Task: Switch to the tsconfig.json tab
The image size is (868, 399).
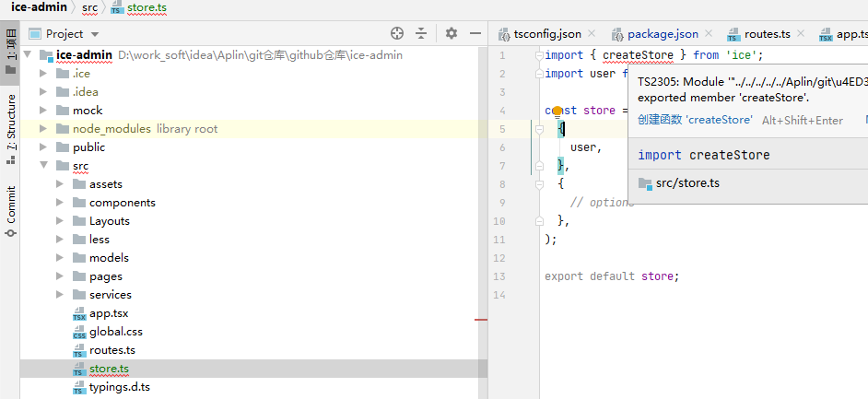Action: 547,34
